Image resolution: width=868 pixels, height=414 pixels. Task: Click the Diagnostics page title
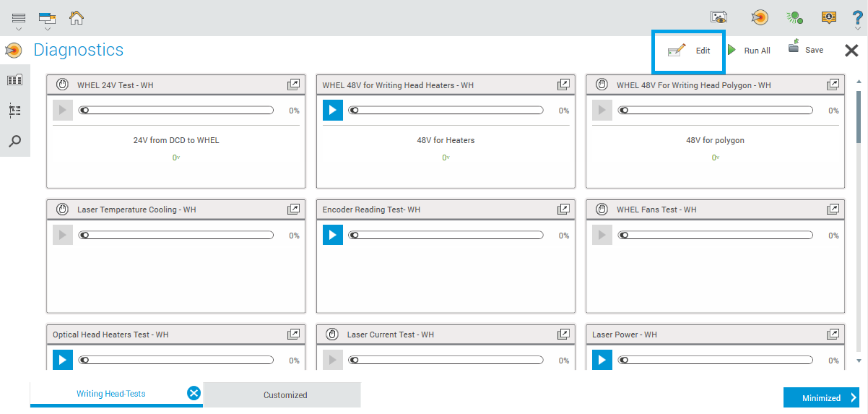79,50
